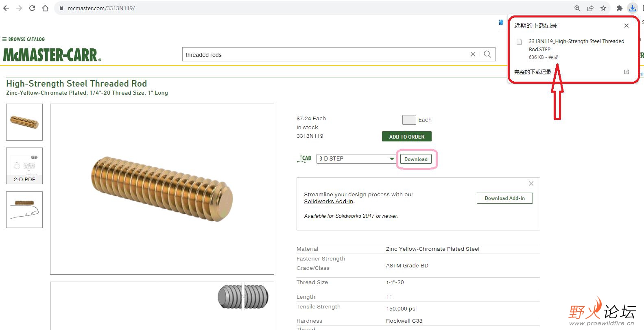Select the hand-scale sketch thumbnail
This screenshot has height=330, width=644.
(x=24, y=210)
